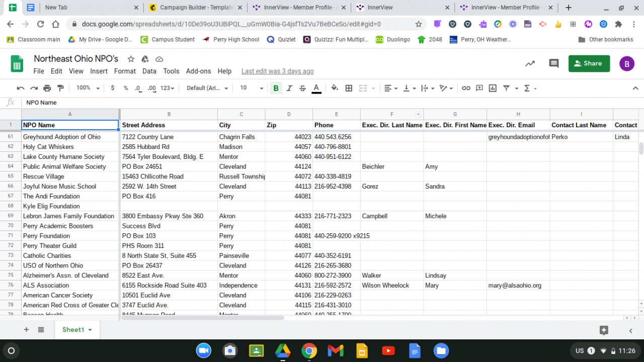Click the Undo arrow in toolbar
The width and height of the screenshot is (644, 362).
point(21,88)
